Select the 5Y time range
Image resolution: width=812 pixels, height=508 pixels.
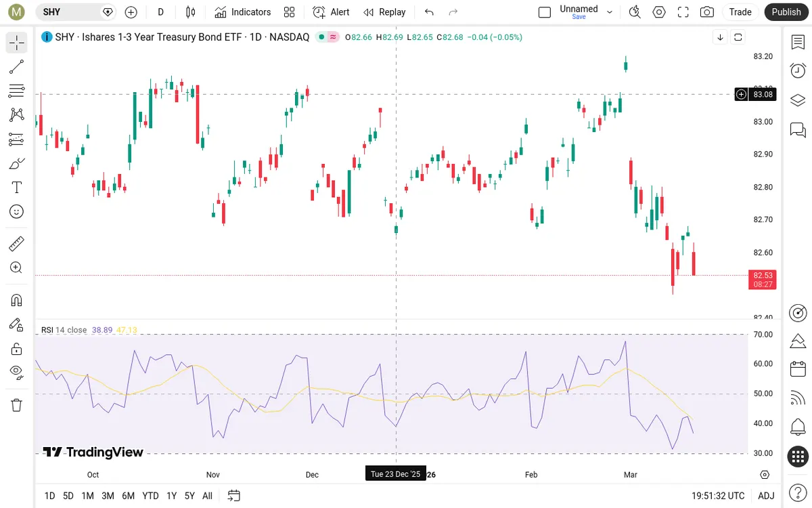click(x=189, y=496)
